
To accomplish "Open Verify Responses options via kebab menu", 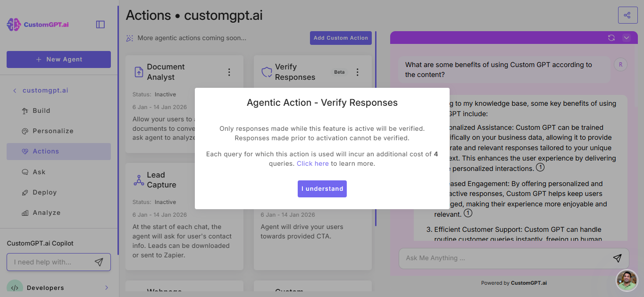I will (x=357, y=72).
